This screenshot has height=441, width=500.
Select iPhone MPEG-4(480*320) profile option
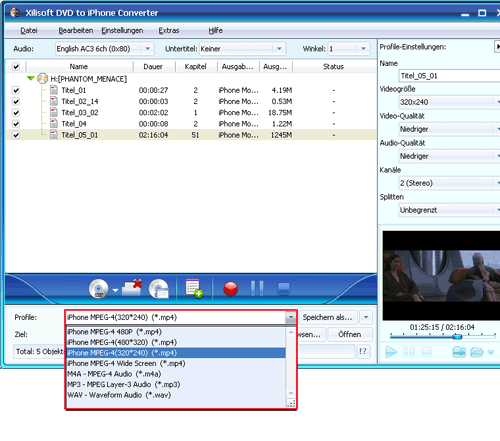point(176,342)
